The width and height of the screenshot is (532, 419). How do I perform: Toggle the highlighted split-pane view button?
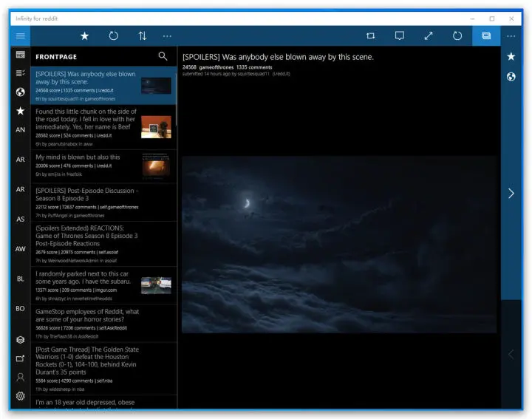tap(486, 36)
